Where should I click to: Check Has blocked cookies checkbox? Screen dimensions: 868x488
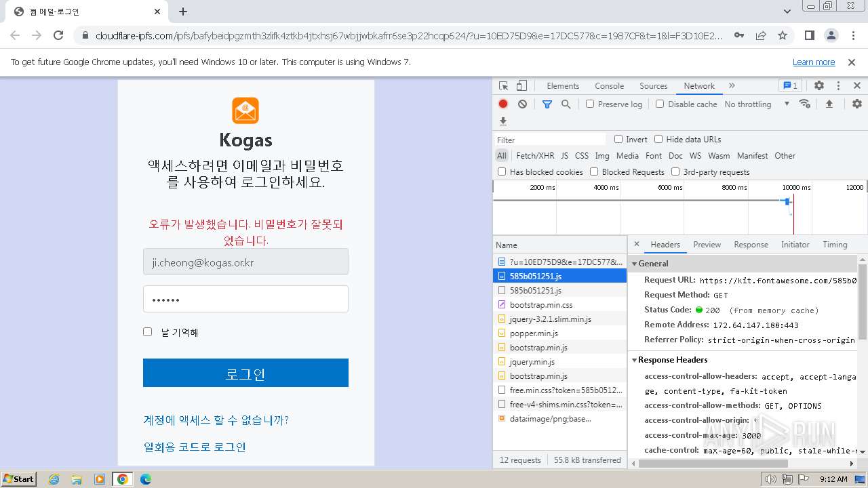click(502, 171)
